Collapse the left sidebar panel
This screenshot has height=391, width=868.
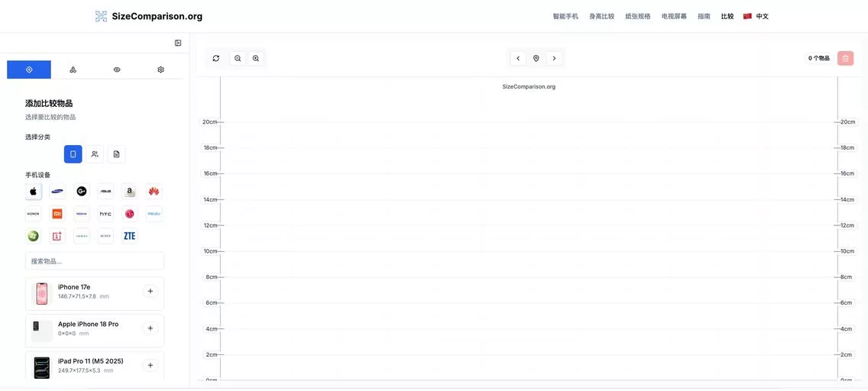click(x=178, y=43)
